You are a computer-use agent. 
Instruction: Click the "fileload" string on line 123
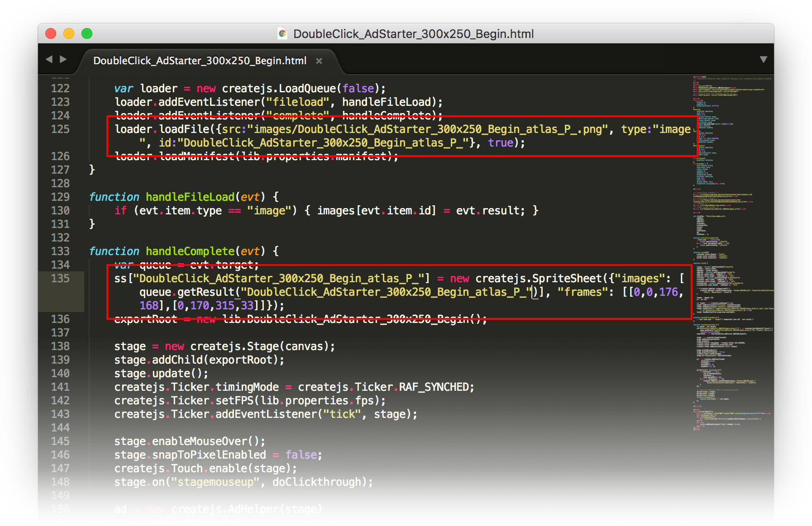tap(298, 102)
